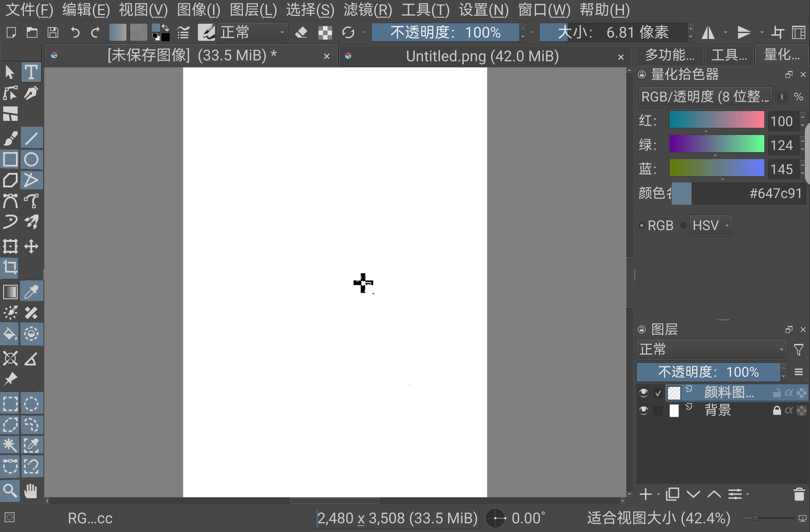Screen dimensions: 810x532
Task: Click the 多功能 docker tab
Action: point(670,55)
